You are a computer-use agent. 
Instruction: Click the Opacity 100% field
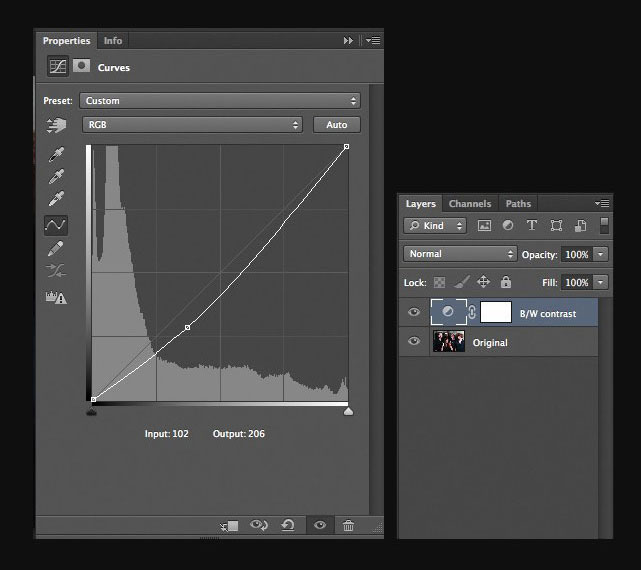(x=577, y=254)
